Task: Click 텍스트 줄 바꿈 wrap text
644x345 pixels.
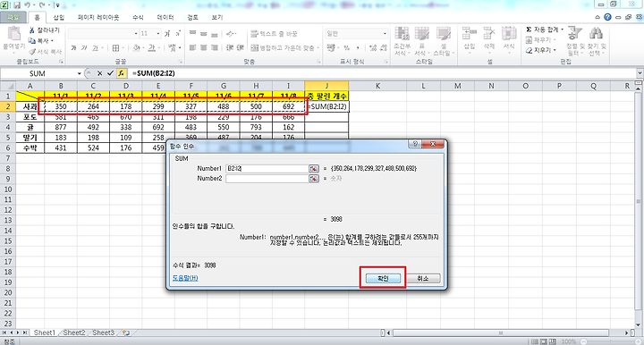Action: (274, 34)
